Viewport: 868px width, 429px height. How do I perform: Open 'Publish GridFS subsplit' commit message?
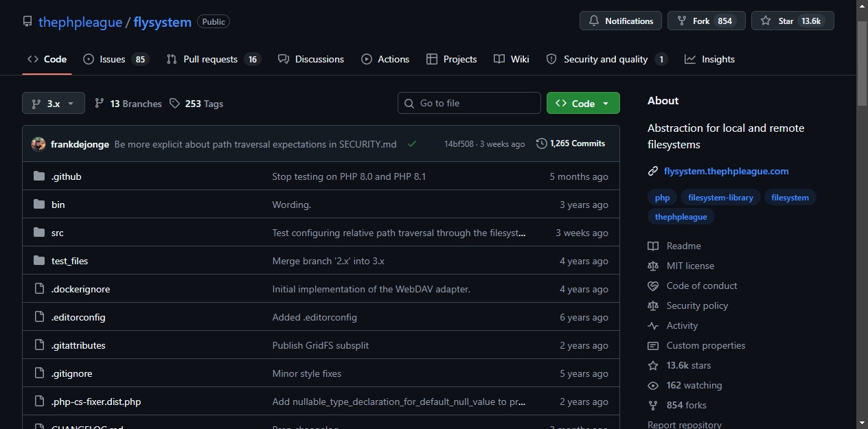(x=321, y=345)
